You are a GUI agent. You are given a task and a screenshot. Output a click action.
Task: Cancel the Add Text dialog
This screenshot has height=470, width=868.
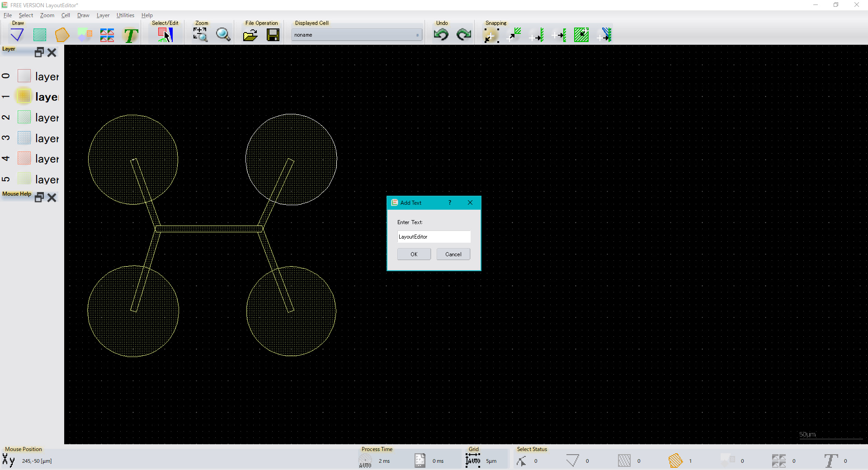click(x=453, y=254)
